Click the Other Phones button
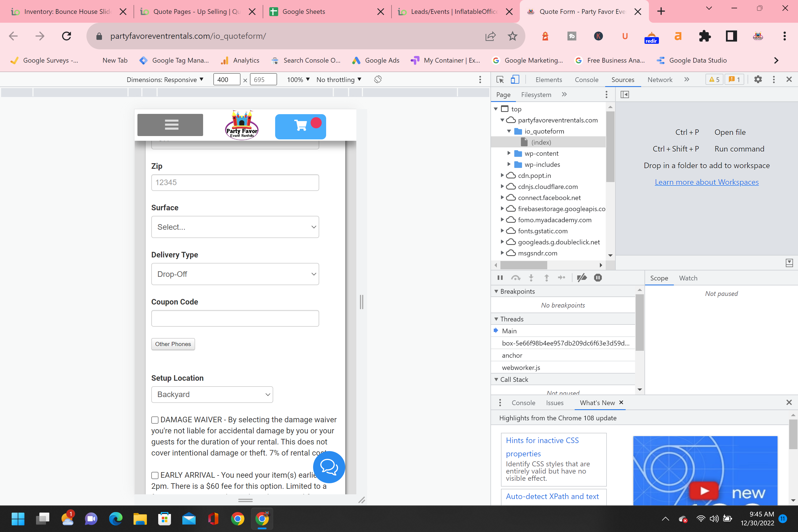The width and height of the screenshot is (798, 532). [x=173, y=344]
